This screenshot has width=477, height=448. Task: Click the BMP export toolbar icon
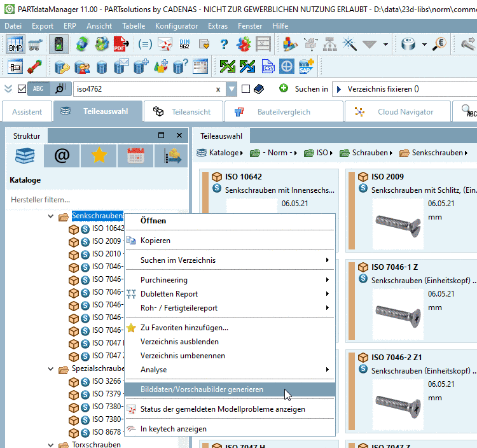(15, 45)
